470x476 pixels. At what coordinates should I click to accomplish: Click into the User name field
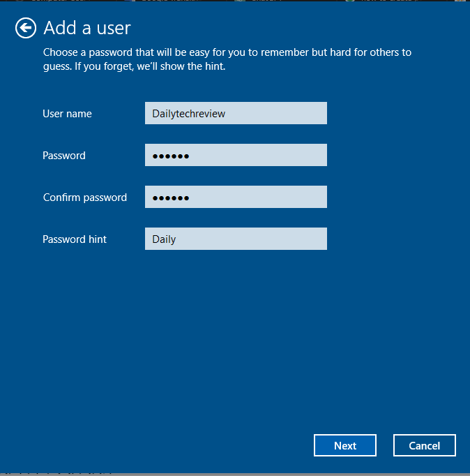click(x=236, y=113)
